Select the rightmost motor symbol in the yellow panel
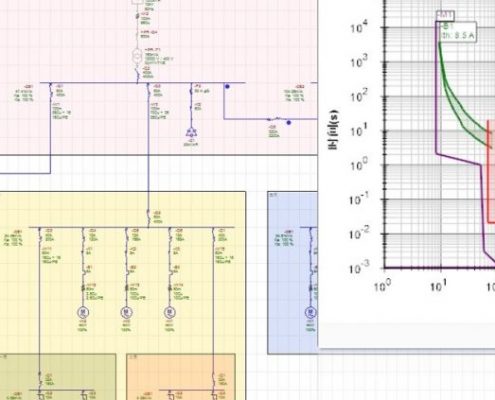The width and height of the screenshot is (495, 400). [x=170, y=313]
